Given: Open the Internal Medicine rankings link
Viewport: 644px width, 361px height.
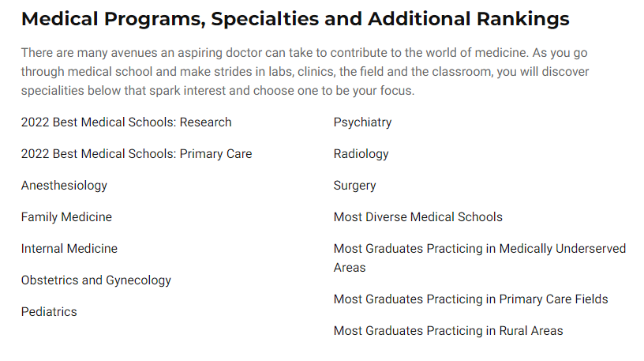Looking at the screenshot, I should (69, 249).
